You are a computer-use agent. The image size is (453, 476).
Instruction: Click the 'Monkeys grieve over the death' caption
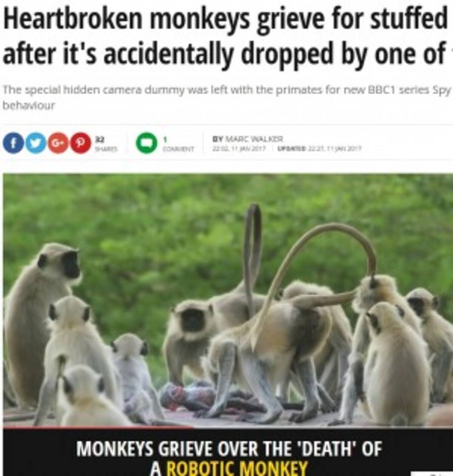(x=229, y=450)
